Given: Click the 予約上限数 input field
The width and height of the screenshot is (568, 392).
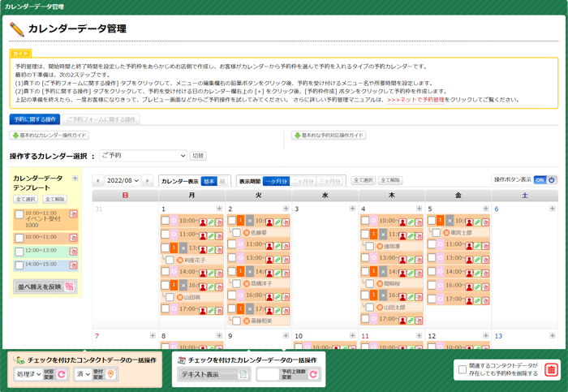Looking at the screenshot, I should [269, 374].
